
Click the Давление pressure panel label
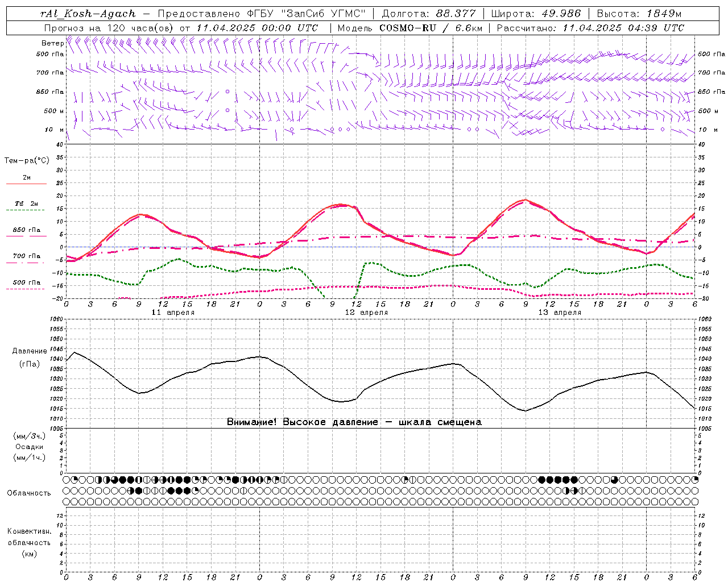pos(30,351)
